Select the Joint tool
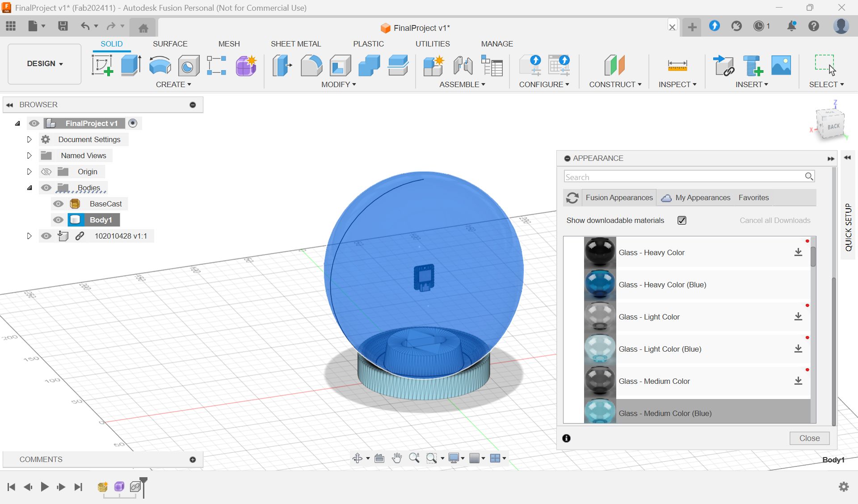This screenshot has width=858, height=504. coord(463,65)
